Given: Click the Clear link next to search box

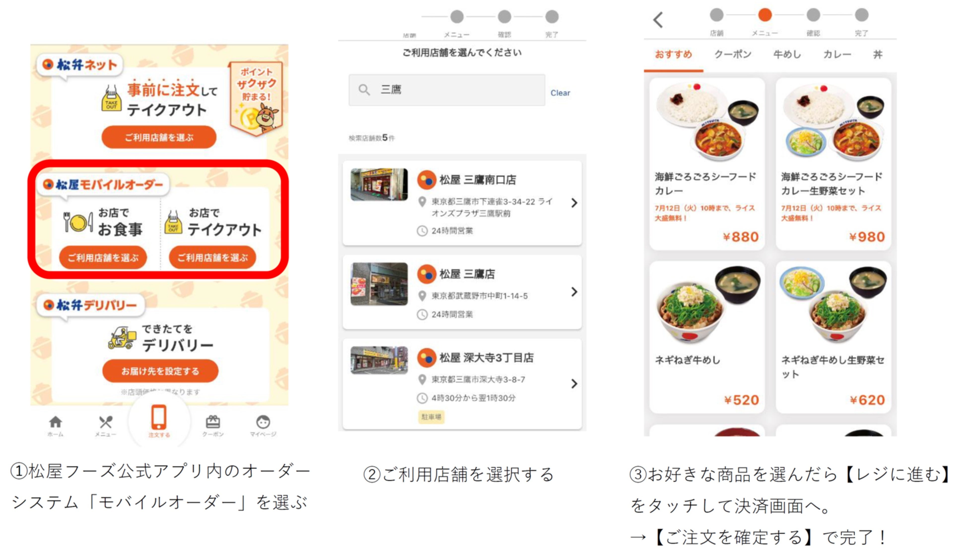Looking at the screenshot, I should click(x=560, y=93).
